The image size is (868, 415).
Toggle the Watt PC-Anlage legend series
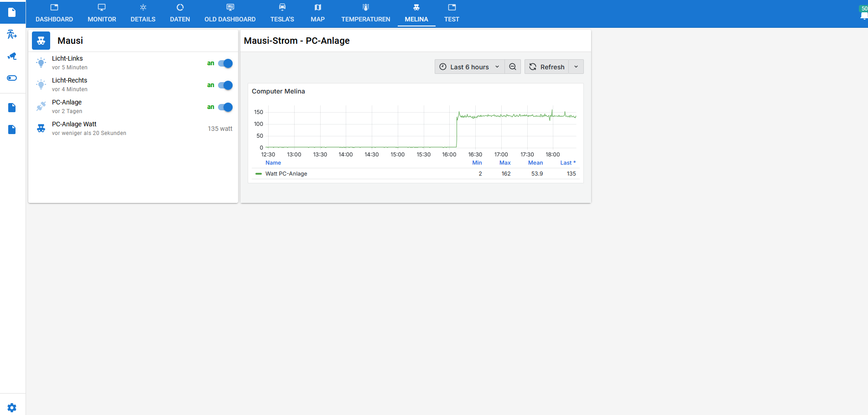(x=286, y=174)
